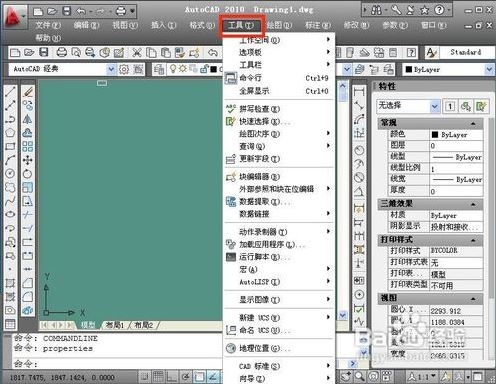Select the Diameter dimension tool
496x384 pixels.
click(x=359, y=177)
